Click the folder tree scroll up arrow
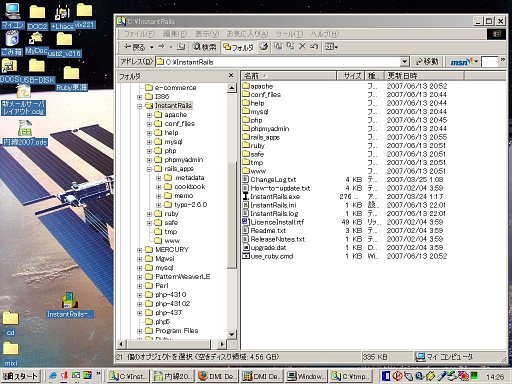This screenshot has height=384, width=512. click(x=232, y=88)
